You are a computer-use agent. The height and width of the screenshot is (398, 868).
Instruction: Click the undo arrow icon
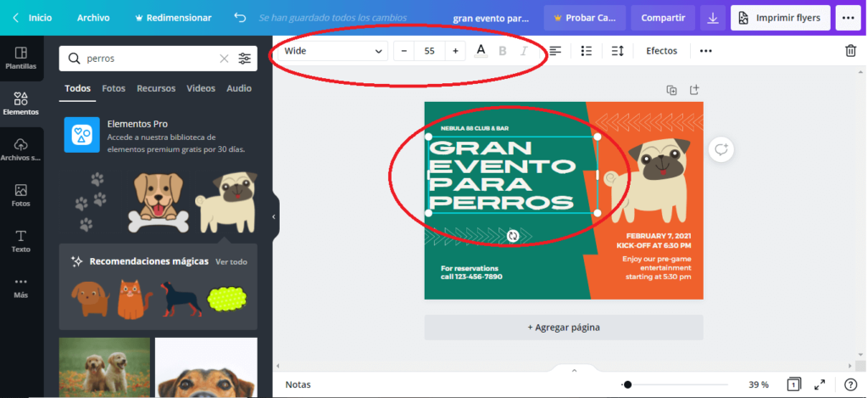coord(240,17)
